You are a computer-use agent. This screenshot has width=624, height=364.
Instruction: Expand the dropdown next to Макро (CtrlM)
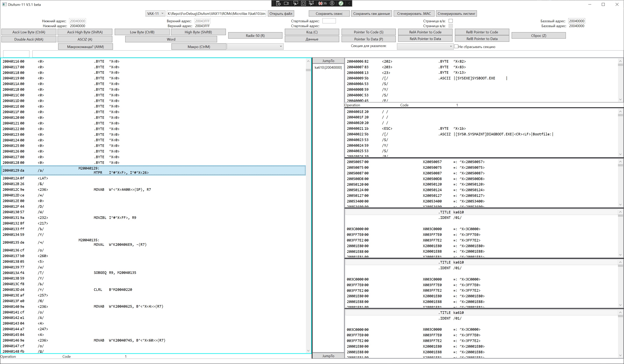point(255,46)
